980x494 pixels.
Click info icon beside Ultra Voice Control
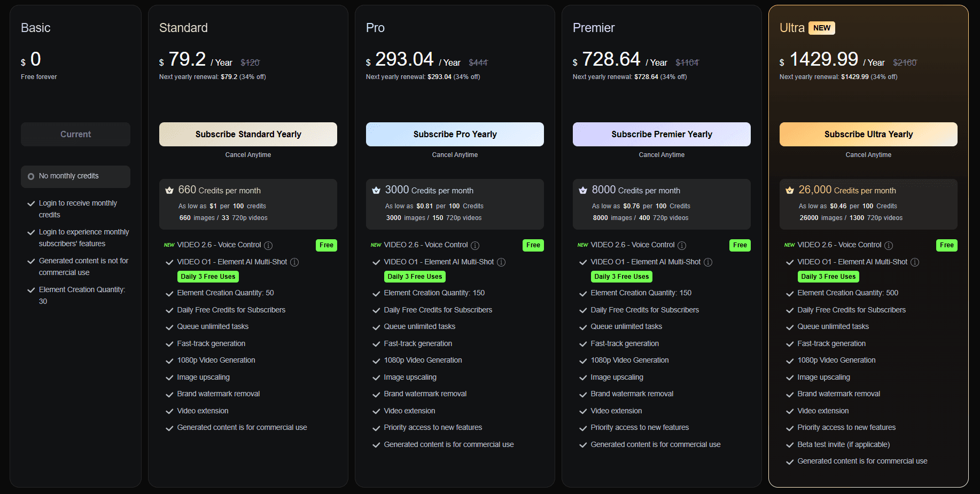click(889, 246)
